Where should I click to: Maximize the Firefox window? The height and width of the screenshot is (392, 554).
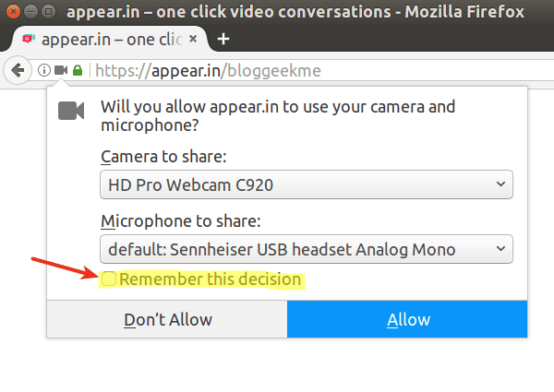point(48,12)
